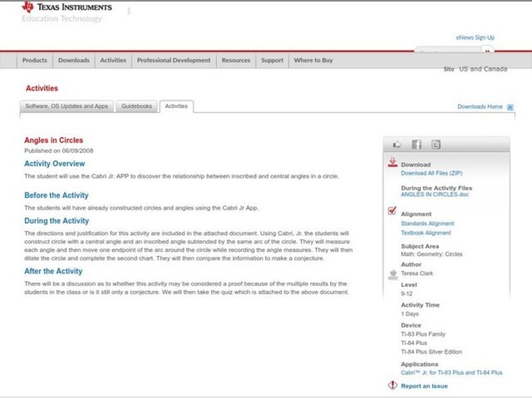Share the activity on Facebook
532x399 pixels.
point(416,144)
